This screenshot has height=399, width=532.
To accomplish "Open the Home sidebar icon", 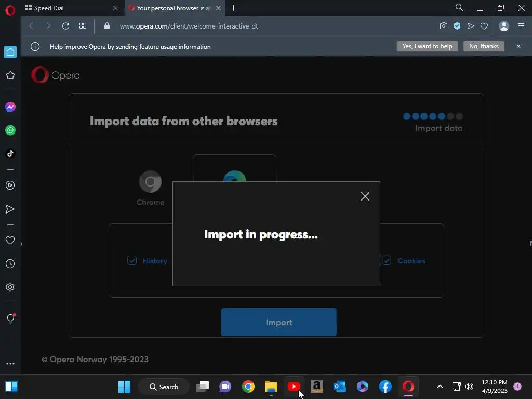I will point(10,52).
